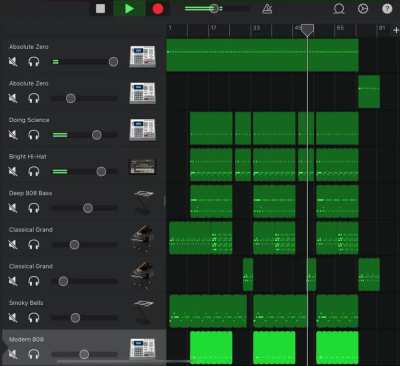Open the Smoky Bells keyboard icon

(143, 312)
